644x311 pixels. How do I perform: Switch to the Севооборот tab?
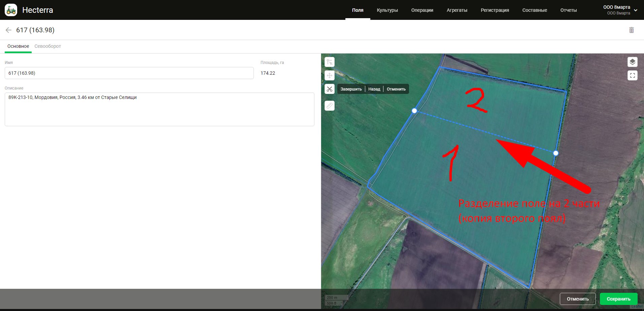[47, 46]
